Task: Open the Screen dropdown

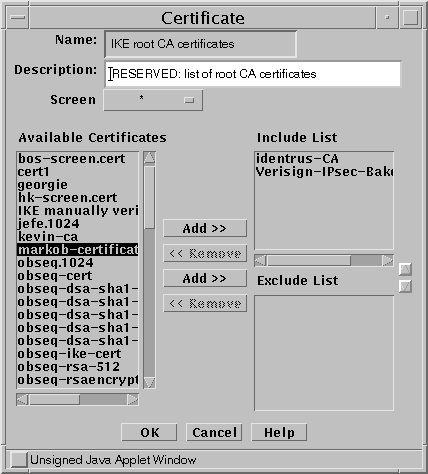Action: 153,100
